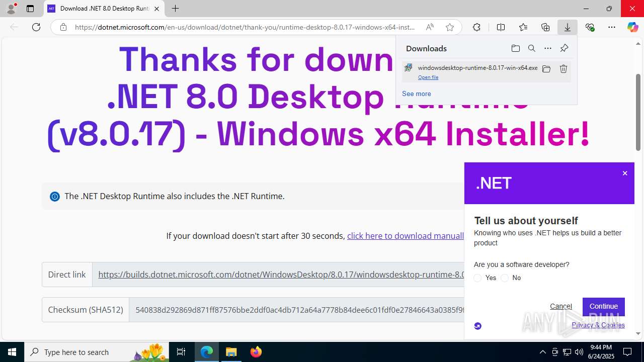View site information lock icon
Viewport: 644px width, 362px height.
pos(63,27)
